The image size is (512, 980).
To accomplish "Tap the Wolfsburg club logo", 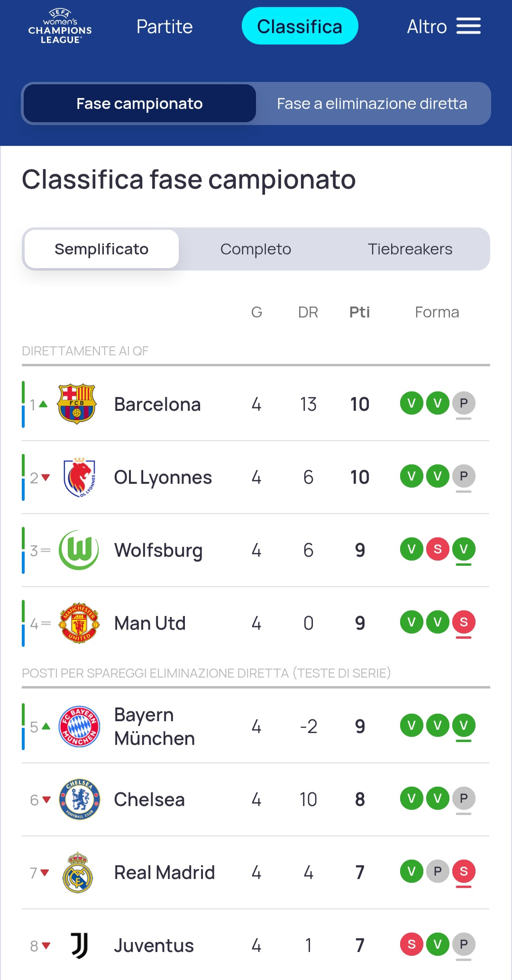I will click(x=79, y=550).
